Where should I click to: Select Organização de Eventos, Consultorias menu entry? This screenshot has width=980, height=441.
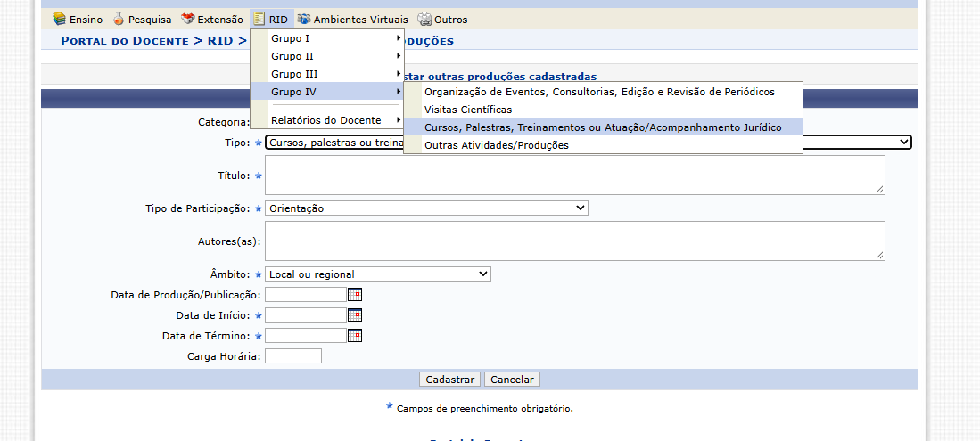pyautogui.click(x=603, y=92)
